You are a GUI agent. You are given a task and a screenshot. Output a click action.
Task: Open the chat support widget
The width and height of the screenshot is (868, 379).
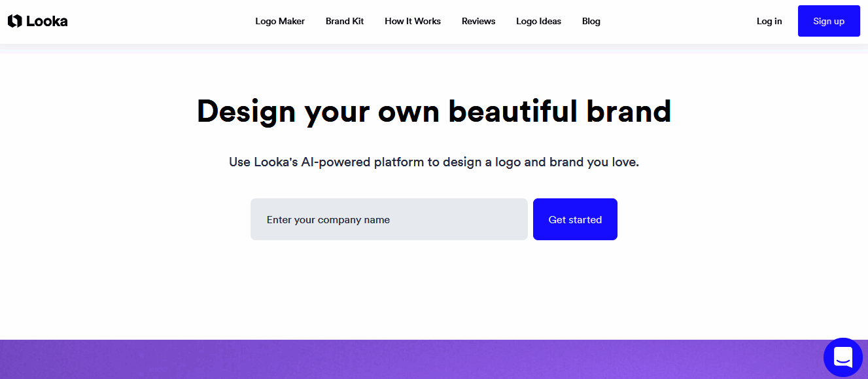[x=842, y=357]
